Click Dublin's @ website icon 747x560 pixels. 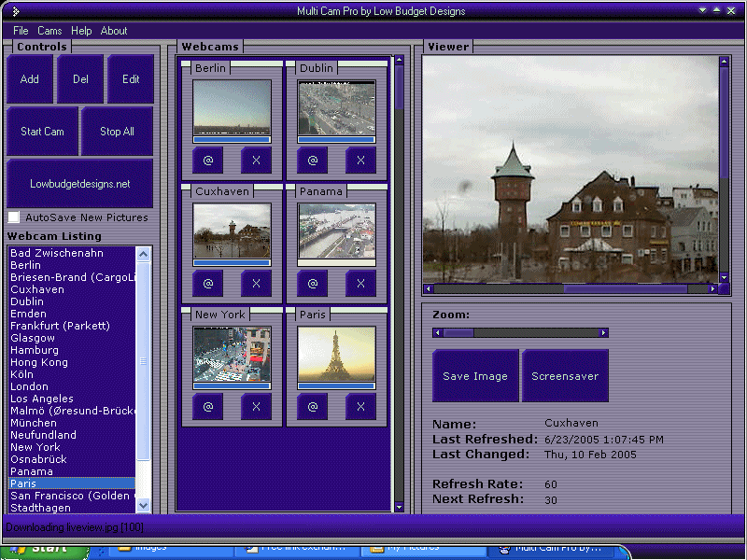312,161
